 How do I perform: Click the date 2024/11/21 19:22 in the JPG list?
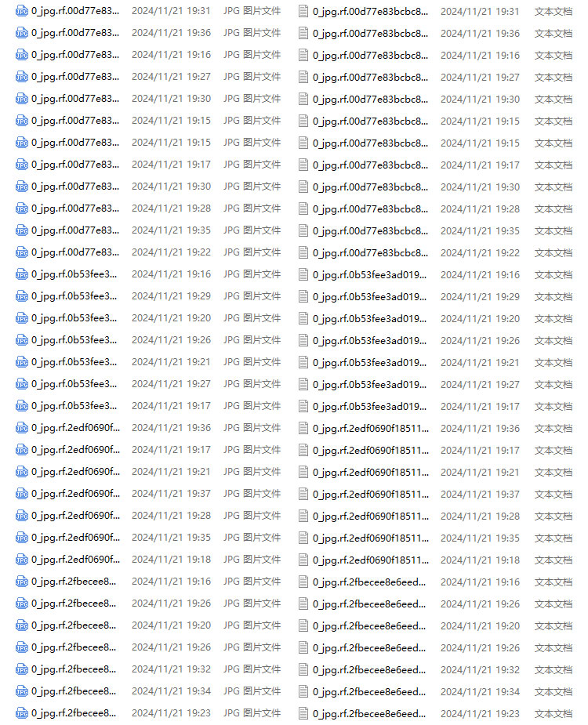coord(171,252)
